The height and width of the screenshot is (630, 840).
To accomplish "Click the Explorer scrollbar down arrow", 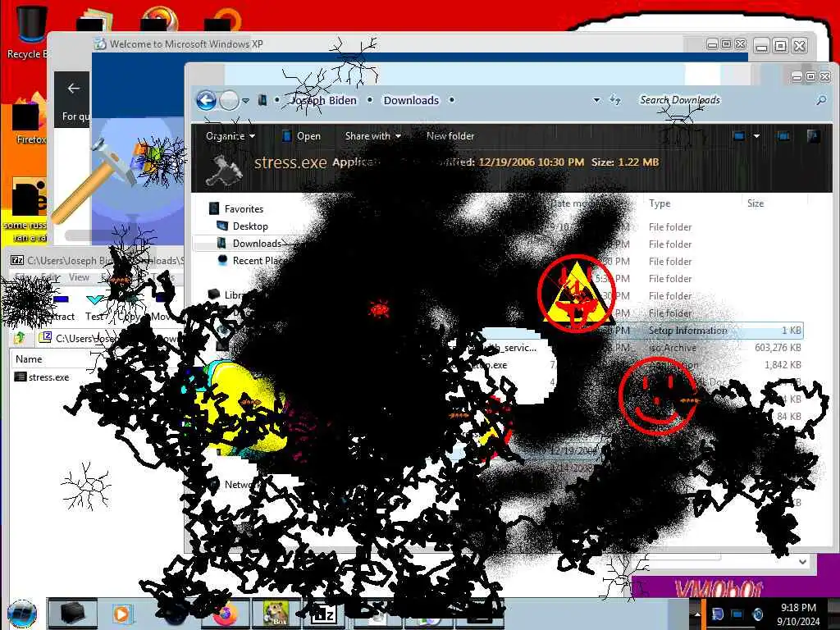I will pos(802,561).
